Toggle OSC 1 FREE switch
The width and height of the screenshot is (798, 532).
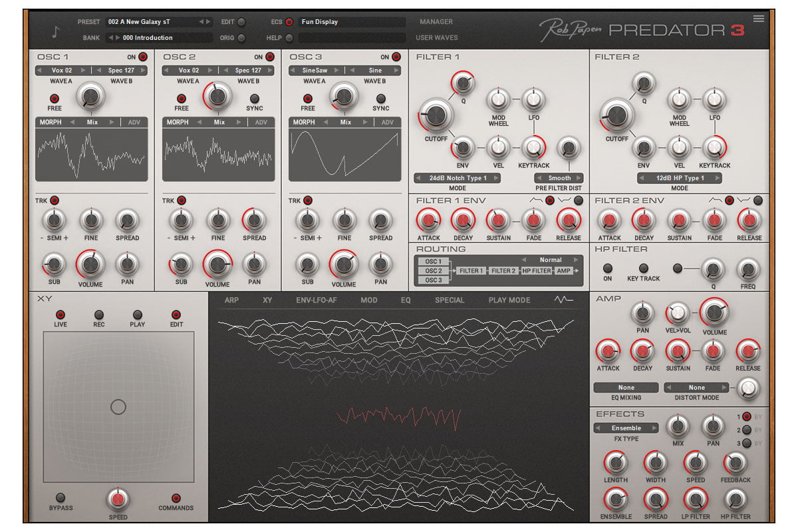click(x=55, y=98)
